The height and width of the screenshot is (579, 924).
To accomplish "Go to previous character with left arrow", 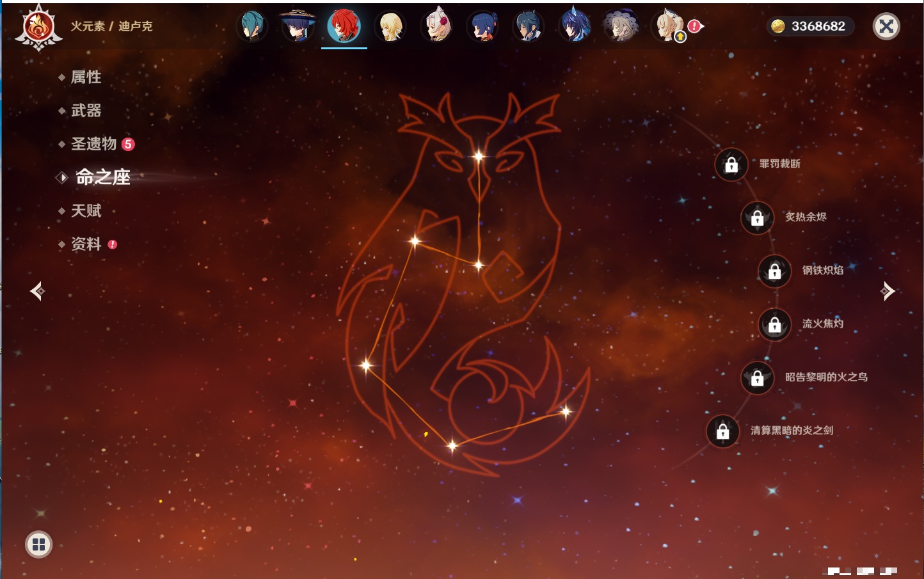I will (x=37, y=291).
